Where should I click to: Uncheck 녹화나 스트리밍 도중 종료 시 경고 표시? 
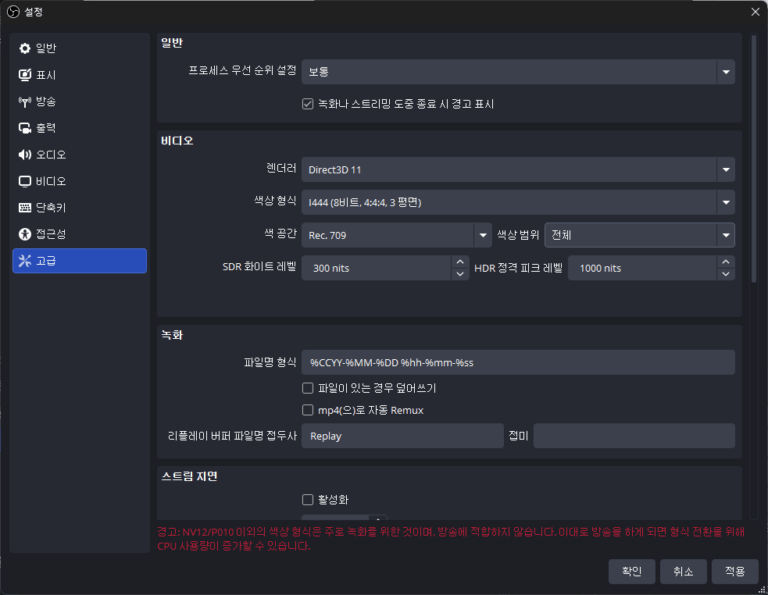308,104
